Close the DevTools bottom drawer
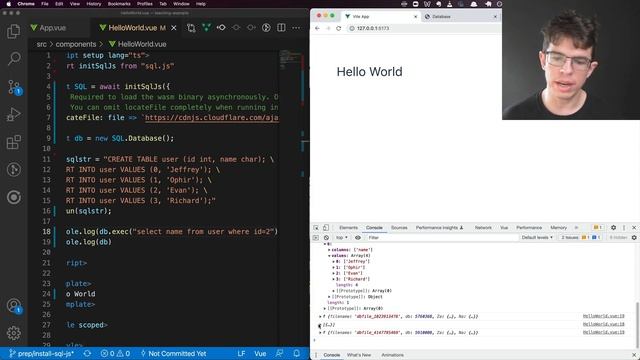This screenshot has height=360, width=640. tap(634, 355)
